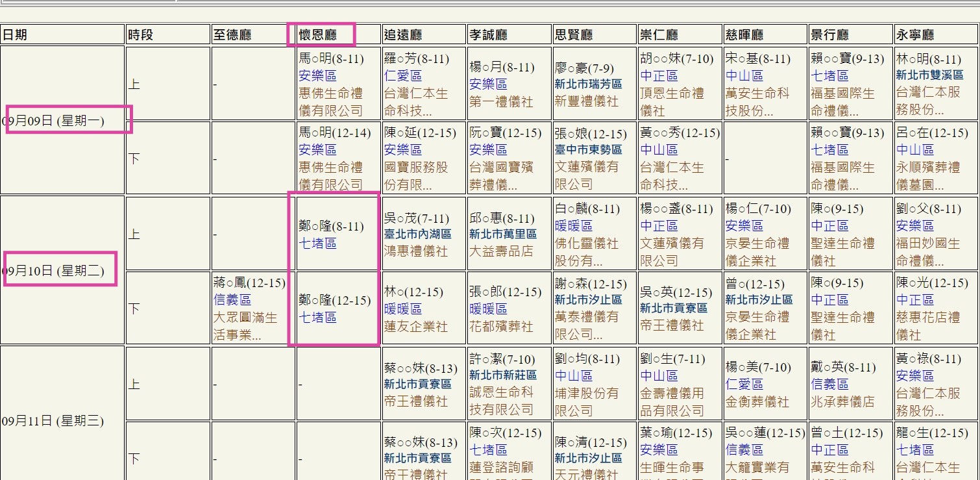Click the 臺中市東勢區 link
This screenshot has width=980, height=480.
click(588, 149)
